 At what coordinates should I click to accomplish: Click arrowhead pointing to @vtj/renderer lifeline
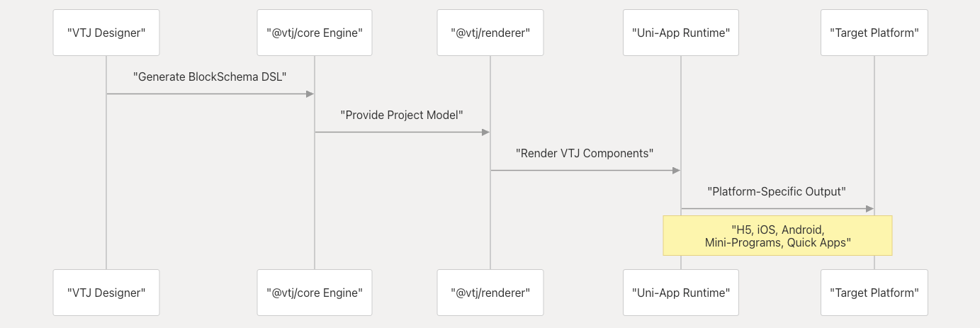point(485,132)
